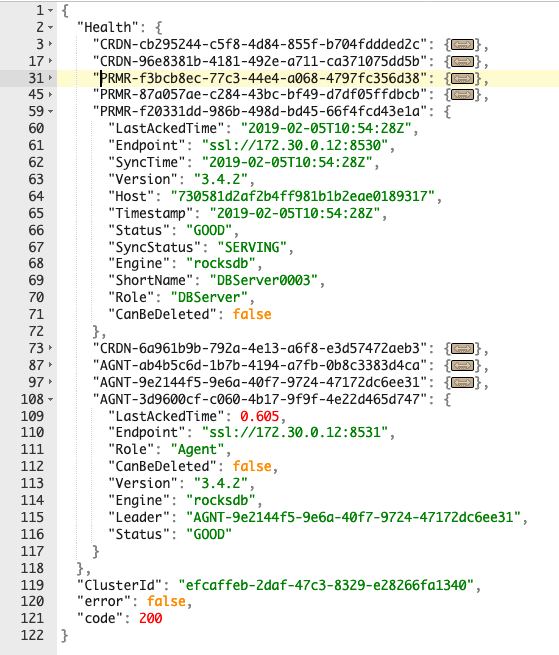Click Engine "rocksdb" on line 68
The width and height of the screenshot is (559, 655).
point(221,264)
